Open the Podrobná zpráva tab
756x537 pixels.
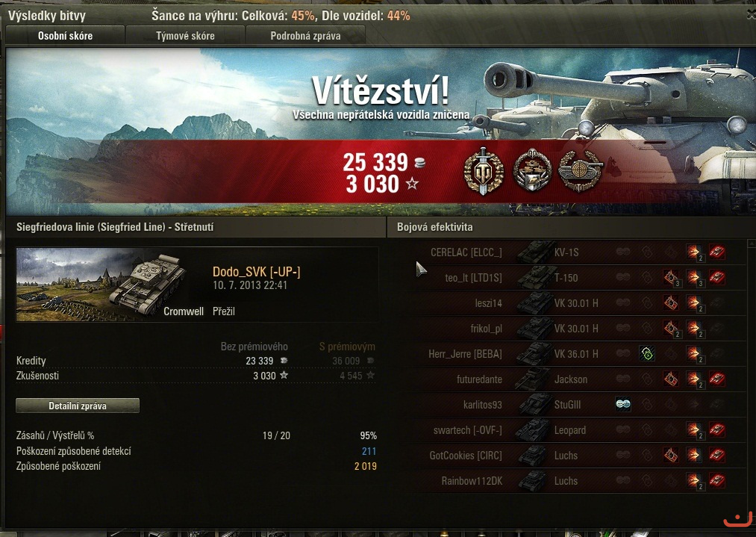pyautogui.click(x=305, y=36)
